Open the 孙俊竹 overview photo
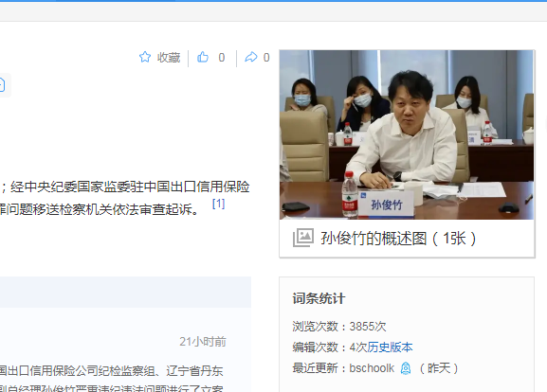The image size is (547, 392). point(407,134)
